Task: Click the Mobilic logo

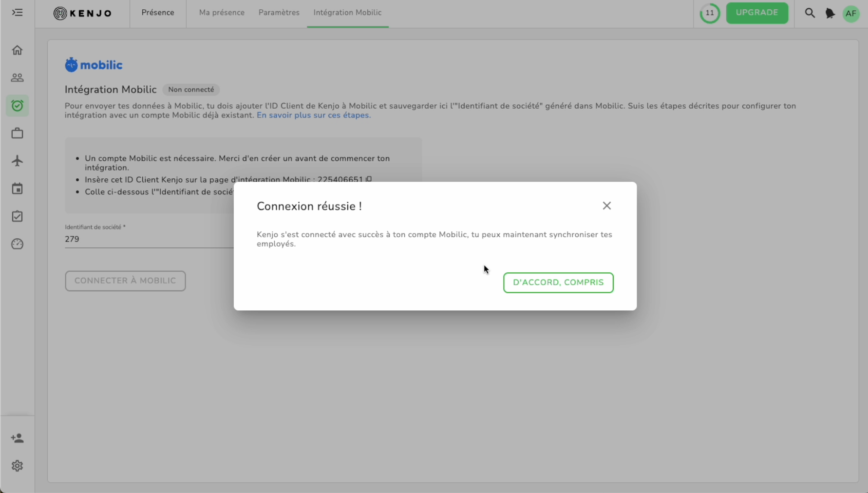Action: [x=94, y=65]
